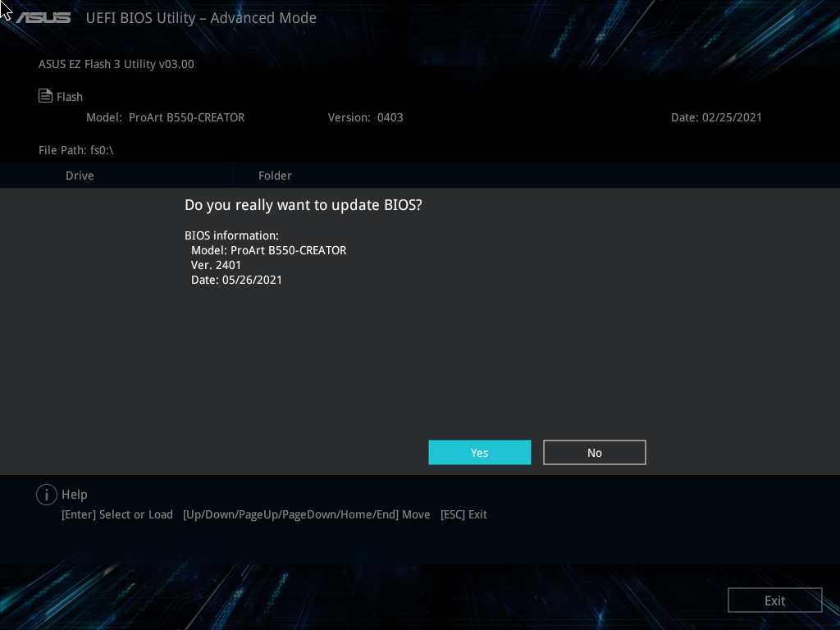Viewport: 840px width, 630px height.
Task: Click the 'UEFI BIOS Utility – Advanced Mode' title
Action: [201, 17]
